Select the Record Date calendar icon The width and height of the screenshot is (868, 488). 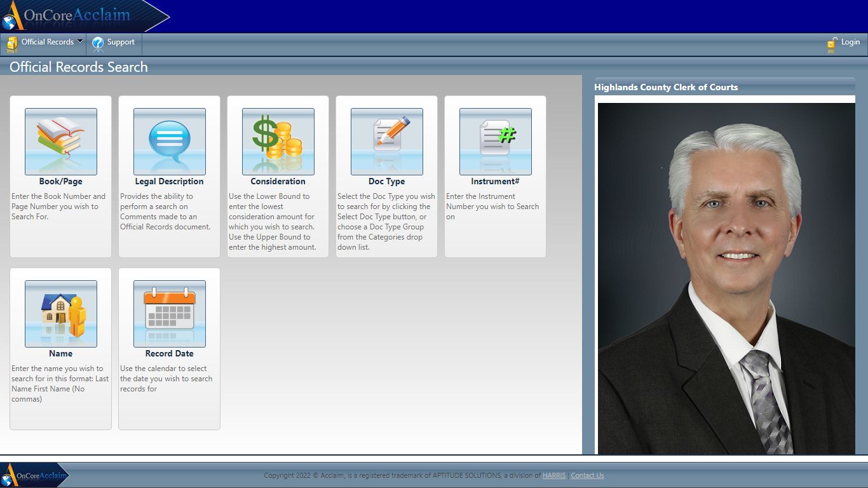click(x=169, y=313)
